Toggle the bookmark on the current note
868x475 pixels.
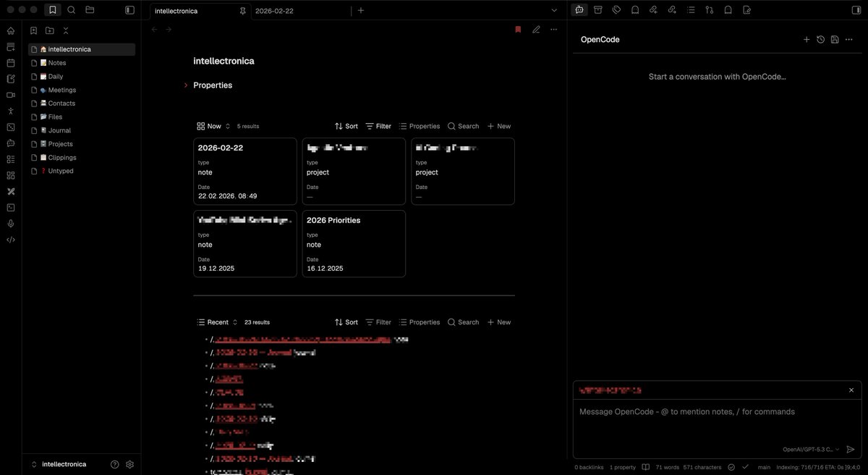[518, 28]
